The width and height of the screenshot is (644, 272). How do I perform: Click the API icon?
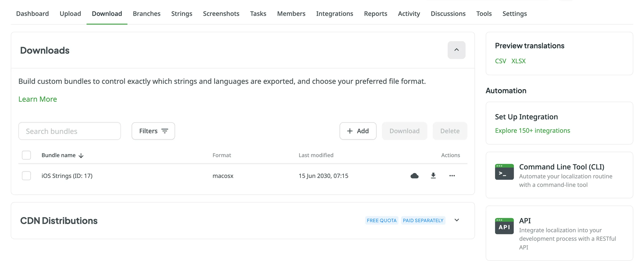pyautogui.click(x=504, y=226)
